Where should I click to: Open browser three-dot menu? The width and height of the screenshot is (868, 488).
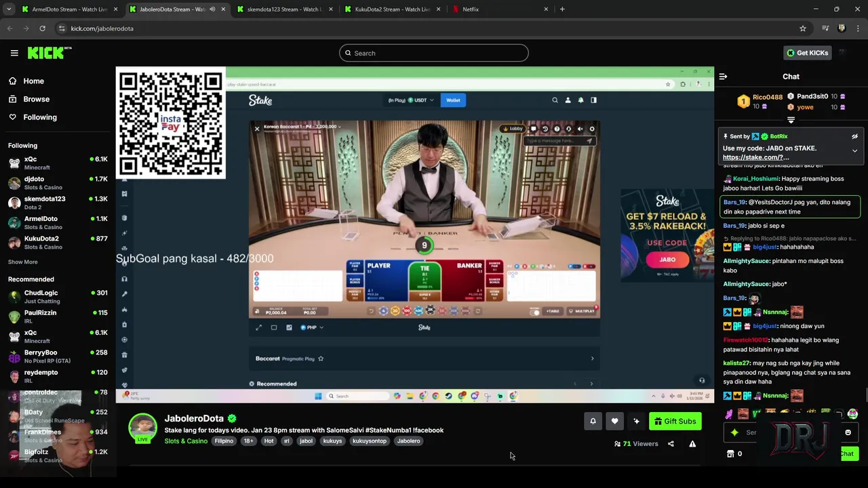(859, 28)
